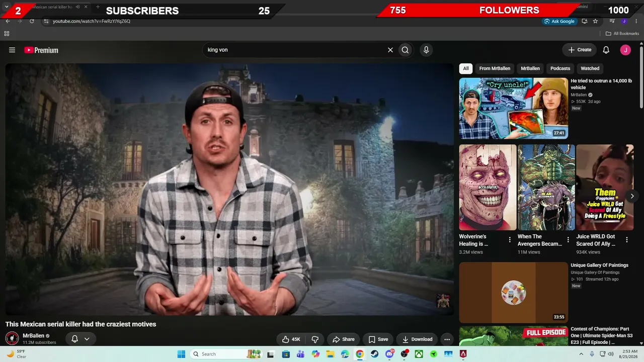The height and width of the screenshot is (362, 644).
Task: Click the channel watermark in the video
Action: (443, 301)
